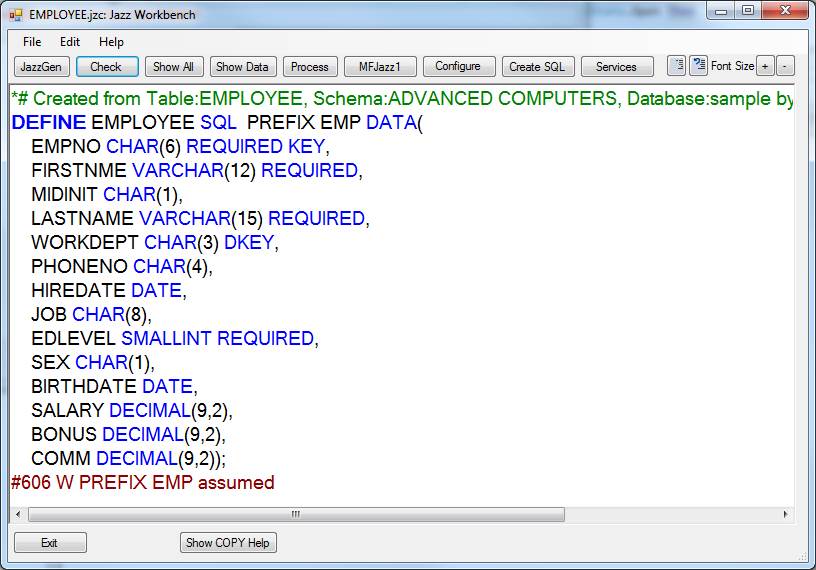Click the Font Size label
The image size is (816, 570).
click(x=732, y=66)
